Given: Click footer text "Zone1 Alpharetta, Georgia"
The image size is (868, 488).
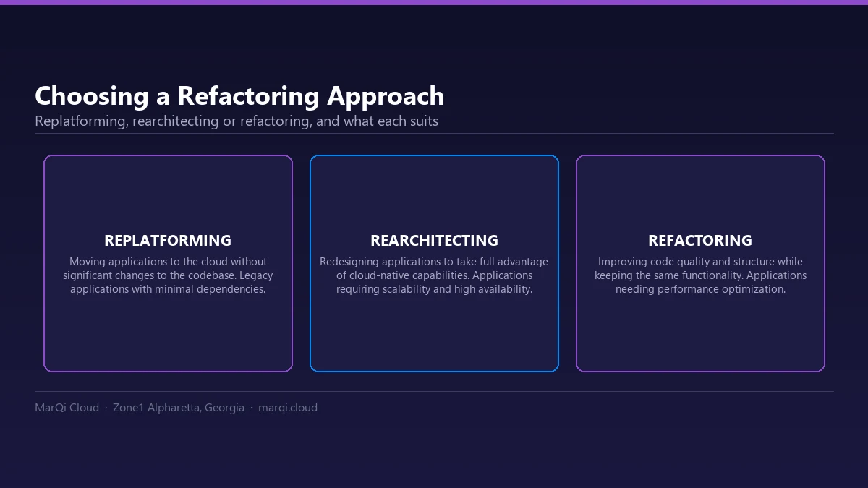Looking at the screenshot, I should [x=179, y=408].
